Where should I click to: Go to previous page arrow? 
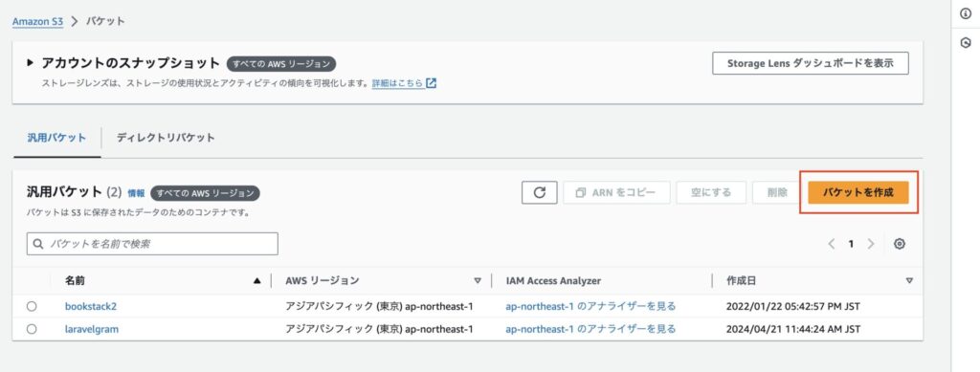pos(832,244)
